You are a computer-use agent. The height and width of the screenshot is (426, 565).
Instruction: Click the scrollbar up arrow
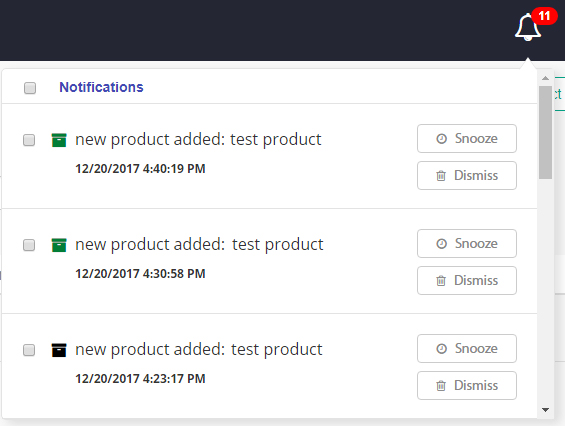(545, 78)
